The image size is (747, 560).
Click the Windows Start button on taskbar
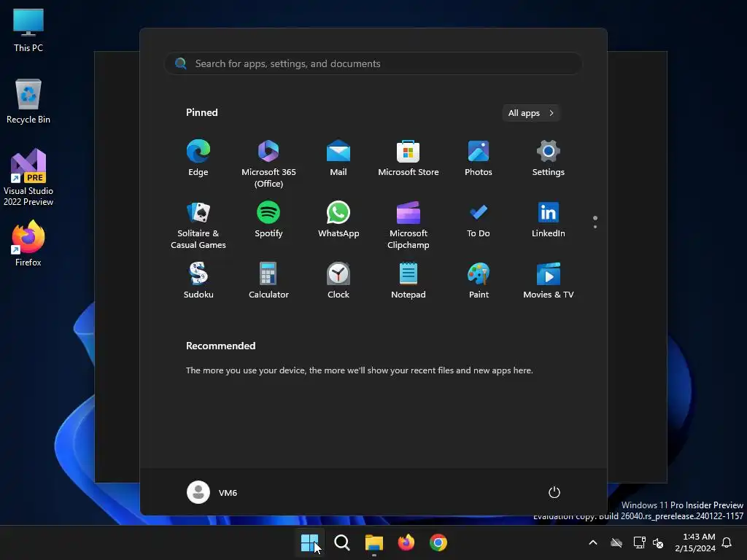(309, 542)
